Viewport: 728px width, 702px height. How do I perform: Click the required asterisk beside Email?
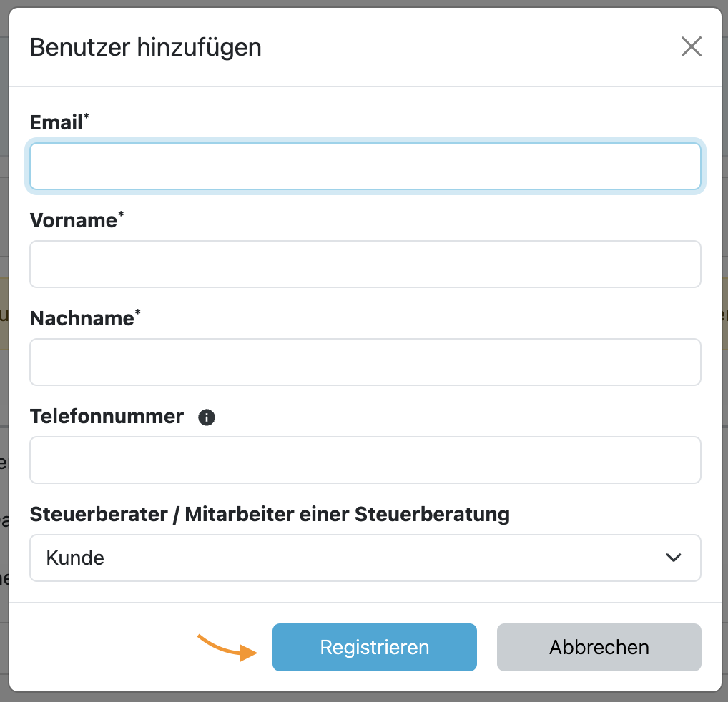point(87,118)
